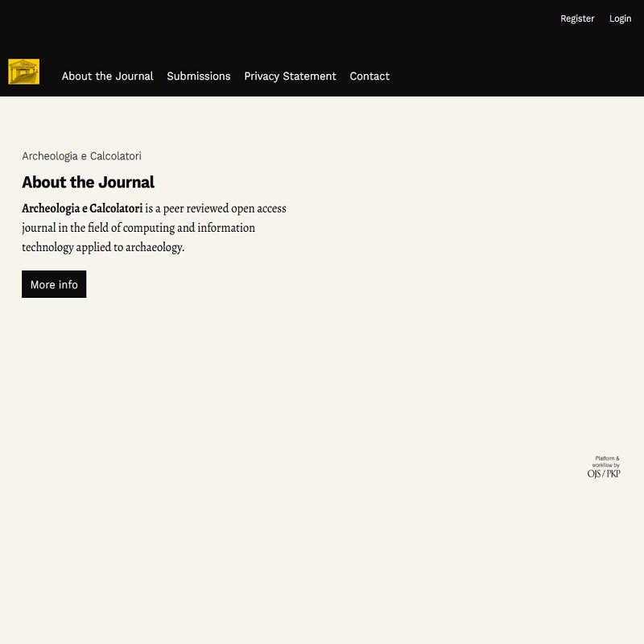
Task: Click the journal description paragraph
Action: coord(154,228)
